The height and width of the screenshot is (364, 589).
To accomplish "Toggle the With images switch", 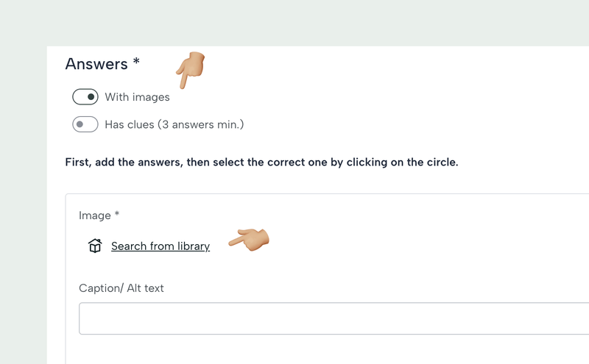I will point(85,97).
